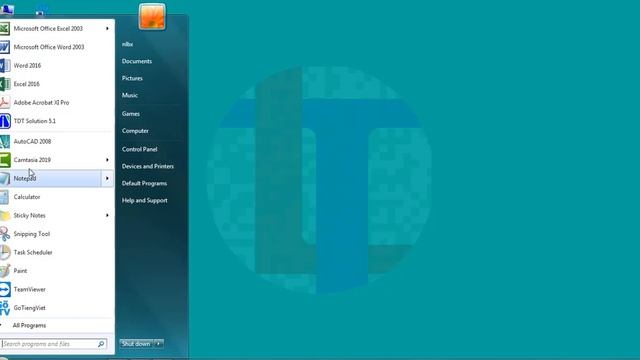The image size is (640, 360).
Task: Select the TeamViewer label text
Action: 29,289
